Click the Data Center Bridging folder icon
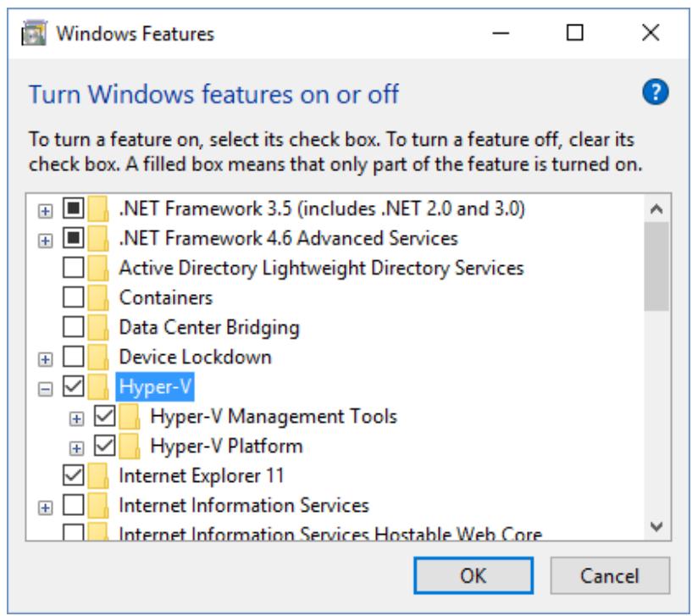This screenshot has height=616, width=692. (x=98, y=327)
